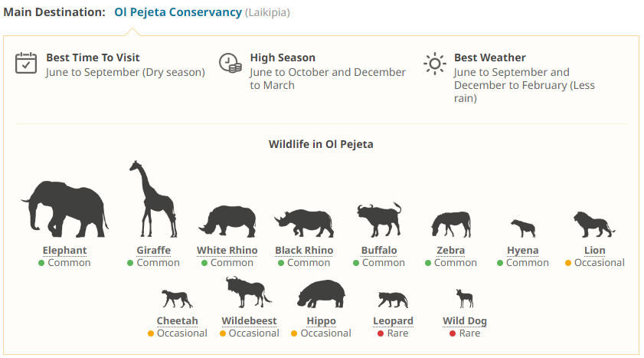
Task: Click the green Common dot under Elephant
Action: tap(42, 263)
